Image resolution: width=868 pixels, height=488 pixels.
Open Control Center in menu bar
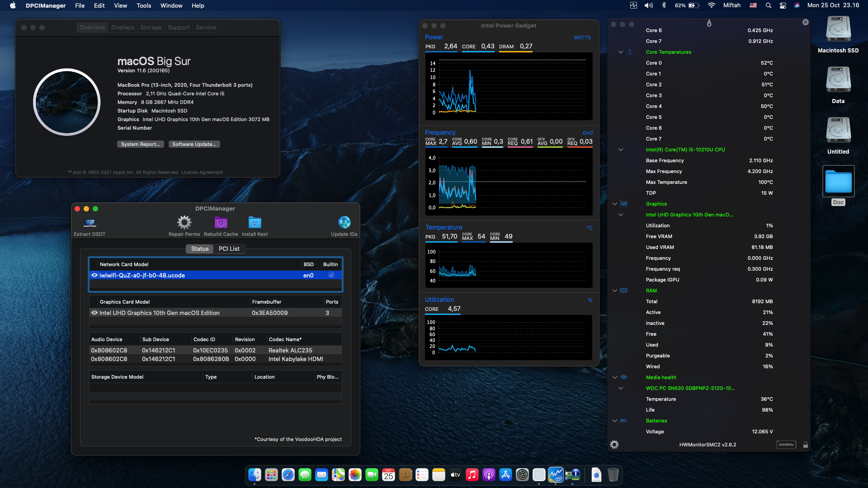pyautogui.click(x=783, y=5)
